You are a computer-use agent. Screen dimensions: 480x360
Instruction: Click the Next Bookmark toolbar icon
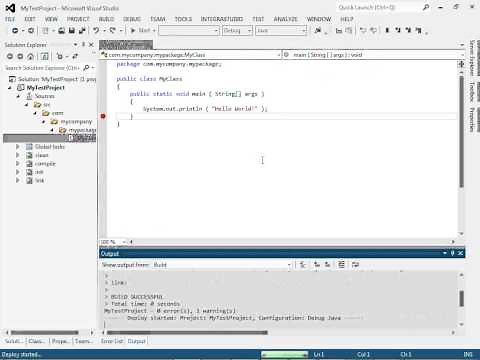pos(408,30)
